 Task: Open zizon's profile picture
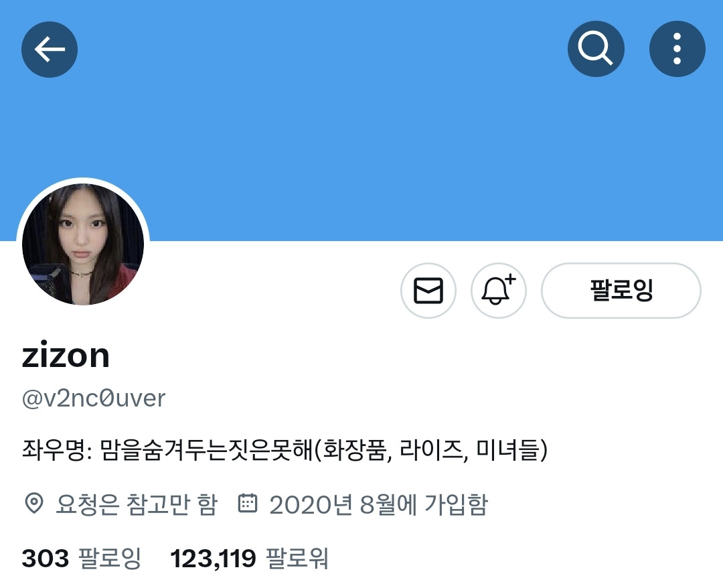(83, 244)
